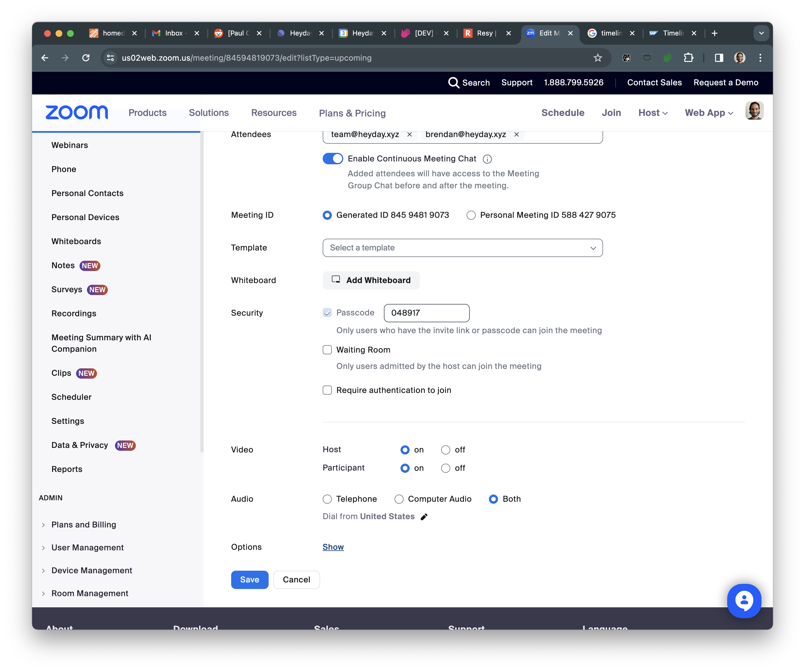This screenshot has height=672, width=805.
Task: Click Contact Sales link
Action: click(654, 82)
